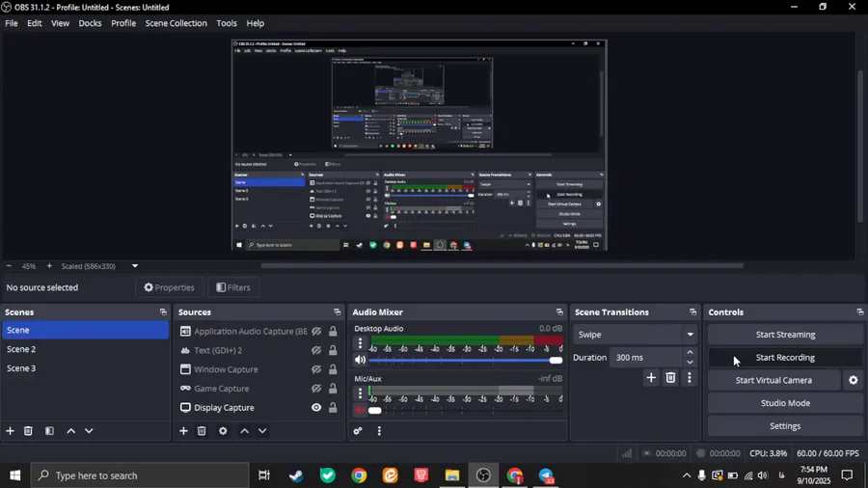868x488 pixels.
Task: Show the Game Capture source
Action: point(316,389)
